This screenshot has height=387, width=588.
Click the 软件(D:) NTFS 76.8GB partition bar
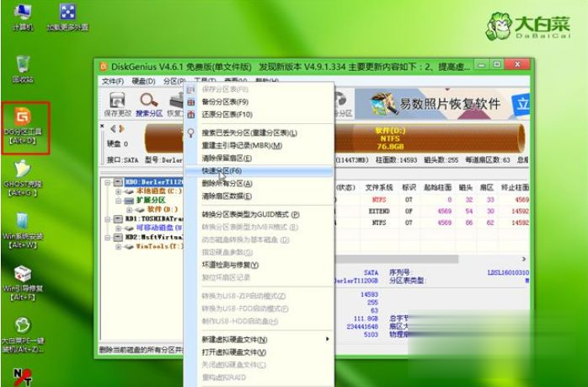[x=429, y=138]
